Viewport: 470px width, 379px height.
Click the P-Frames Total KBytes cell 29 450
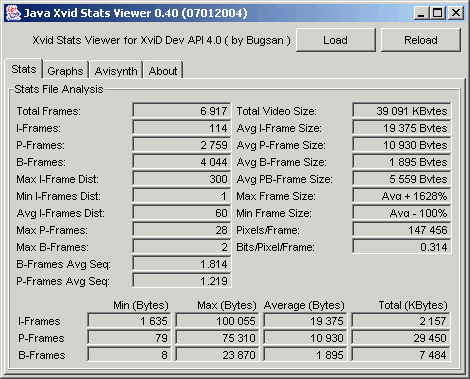(x=401, y=338)
